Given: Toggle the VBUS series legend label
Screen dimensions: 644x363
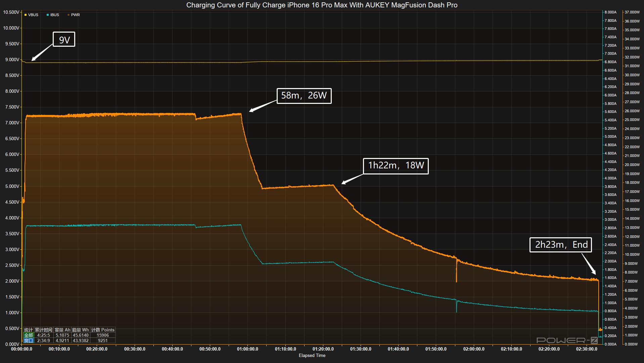Looking at the screenshot, I should [x=33, y=15].
